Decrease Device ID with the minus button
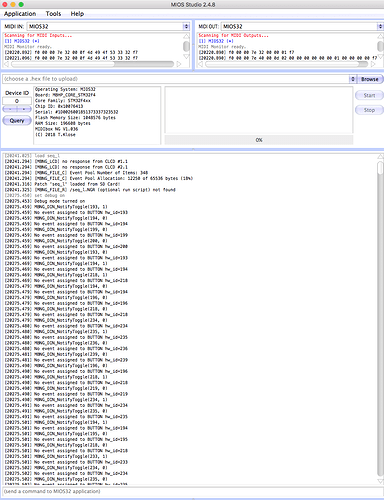Screen dimensions: 384x500 (10, 109)
